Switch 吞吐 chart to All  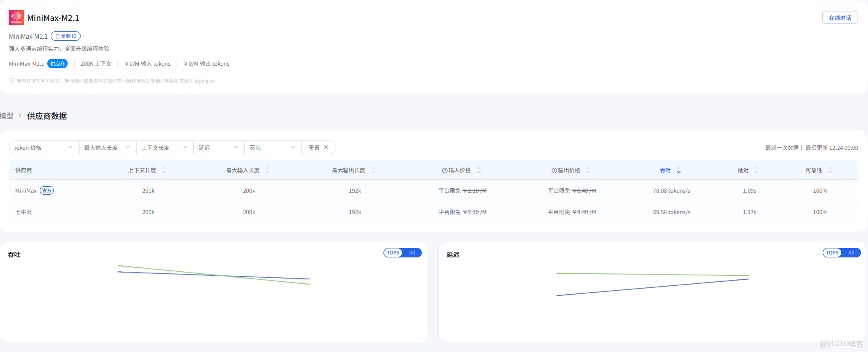pyautogui.click(x=412, y=253)
